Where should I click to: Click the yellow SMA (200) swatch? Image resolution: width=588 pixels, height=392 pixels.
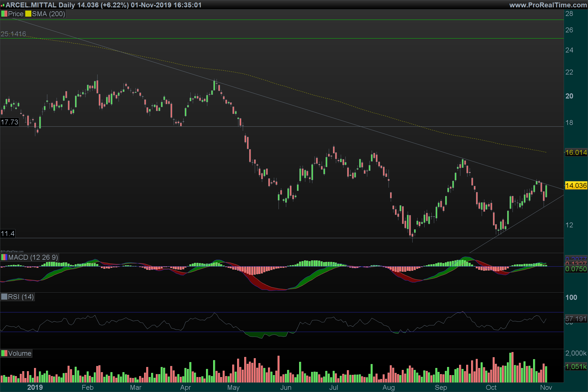pos(28,14)
